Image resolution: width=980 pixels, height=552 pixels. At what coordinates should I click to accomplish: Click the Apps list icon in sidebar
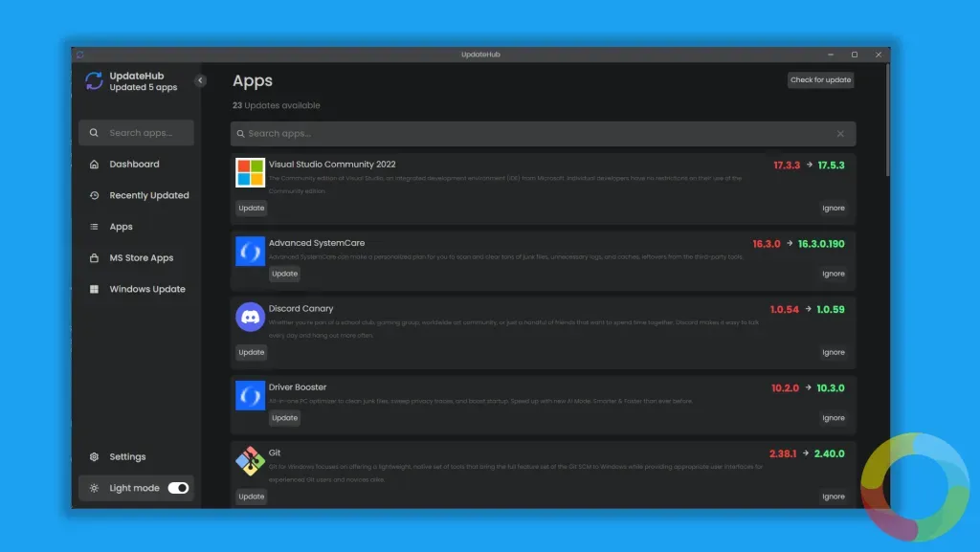click(x=94, y=226)
